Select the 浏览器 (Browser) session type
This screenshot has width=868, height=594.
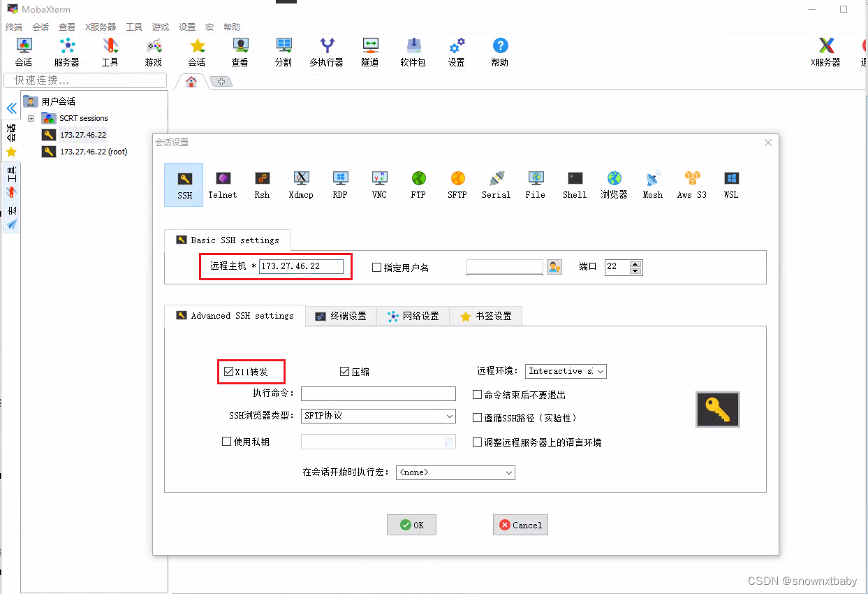tap(614, 184)
